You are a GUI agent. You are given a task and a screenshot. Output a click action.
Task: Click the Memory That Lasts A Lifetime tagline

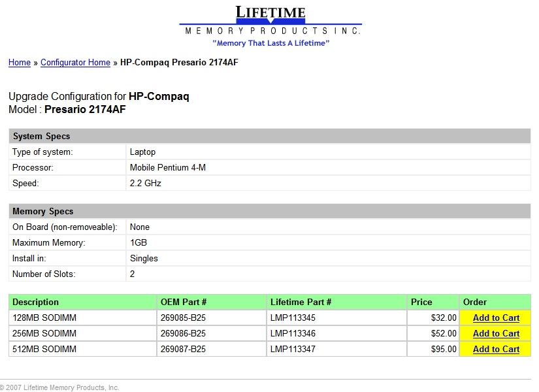(271, 43)
